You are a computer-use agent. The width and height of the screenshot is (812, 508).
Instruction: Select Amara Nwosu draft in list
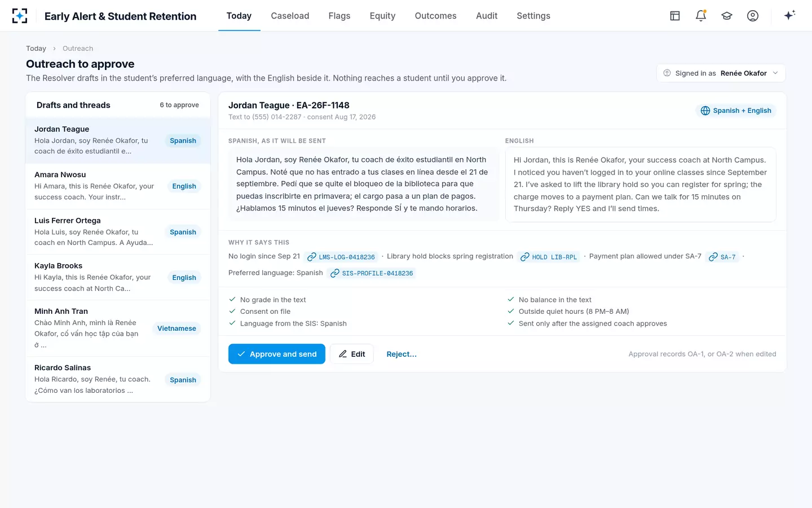click(x=118, y=186)
